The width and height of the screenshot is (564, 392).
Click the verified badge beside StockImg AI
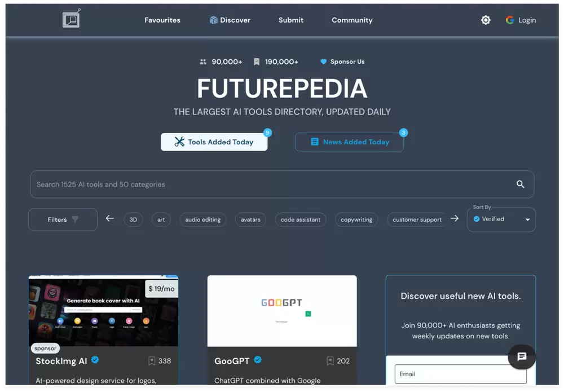pyautogui.click(x=95, y=360)
